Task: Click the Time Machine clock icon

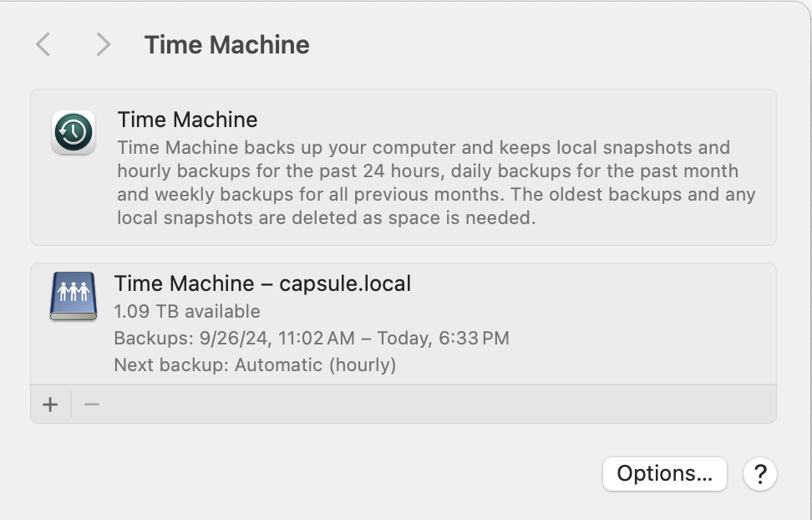Action: 74,133
